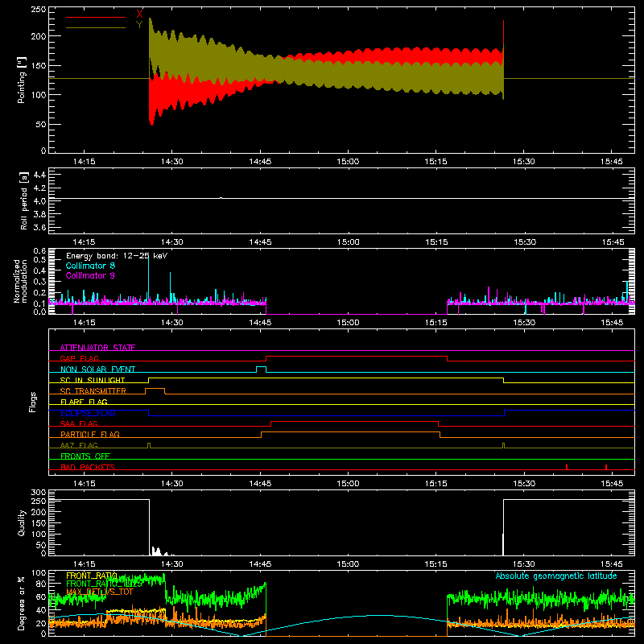Viewport: 644px width, 644px height.
Task: Click the Pointing ["] axis title
Action: point(22,80)
